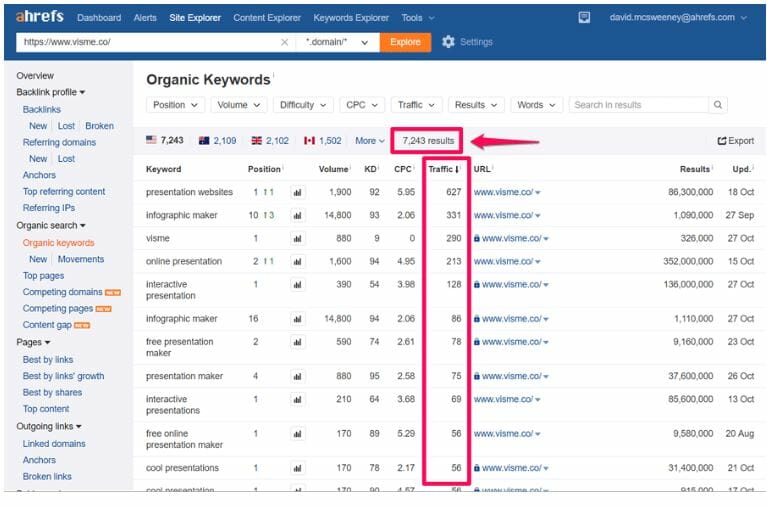Screen dimensions: 767x506
Task: Click the ahrefs logo
Action: (x=40, y=17)
